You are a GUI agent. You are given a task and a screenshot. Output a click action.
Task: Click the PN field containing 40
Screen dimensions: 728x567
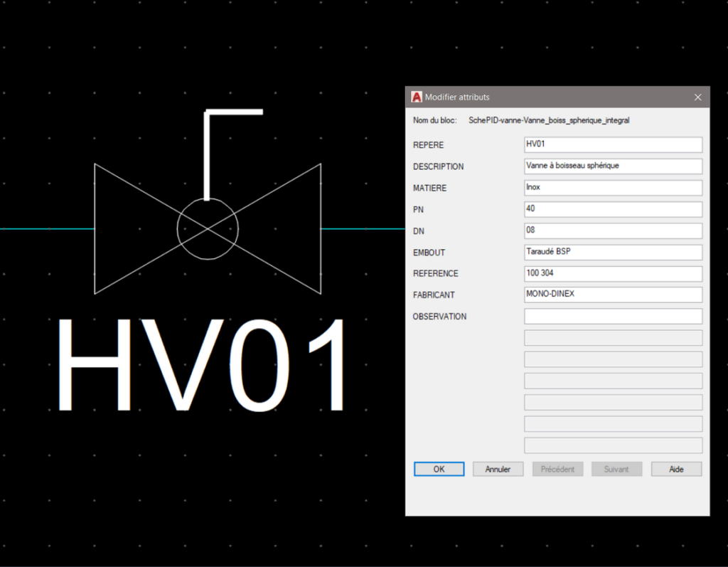pyautogui.click(x=614, y=209)
